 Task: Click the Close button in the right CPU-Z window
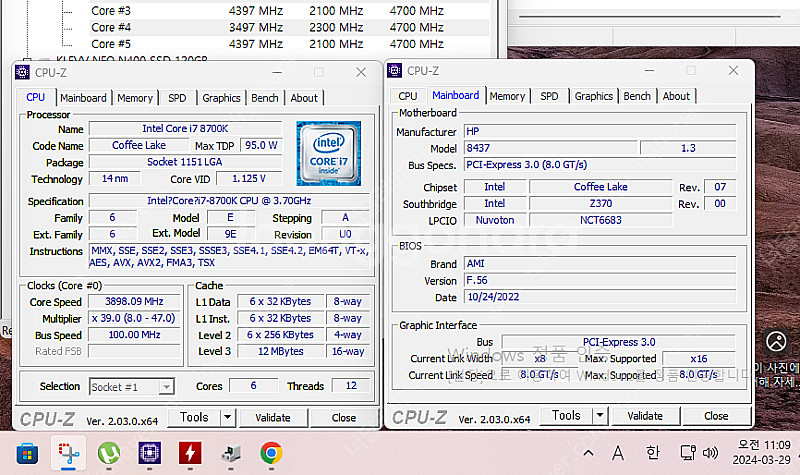pos(716,416)
